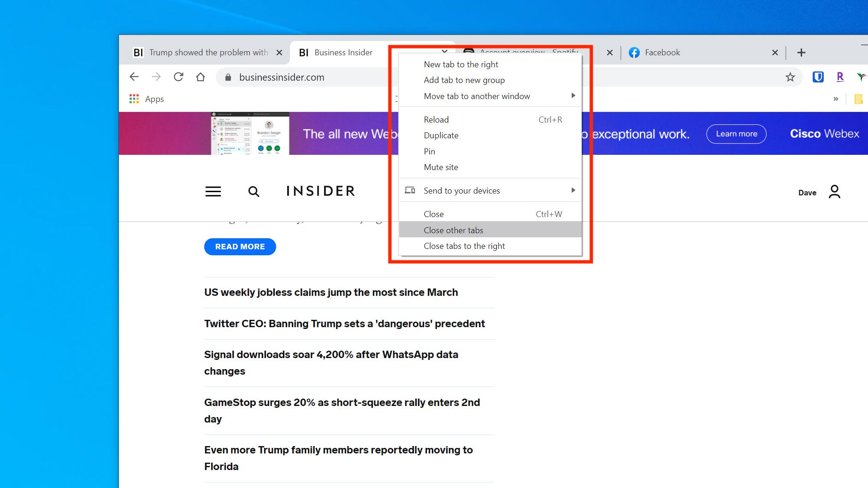This screenshot has width=868, height=488.
Task: Expand Move tab to another window submenu
Action: point(490,96)
